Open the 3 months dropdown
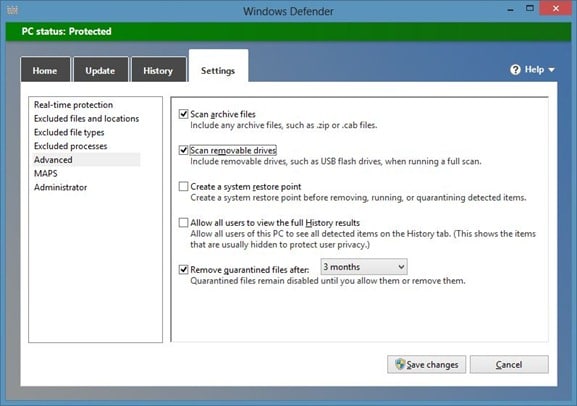The image size is (577, 406). click(364, 266)
